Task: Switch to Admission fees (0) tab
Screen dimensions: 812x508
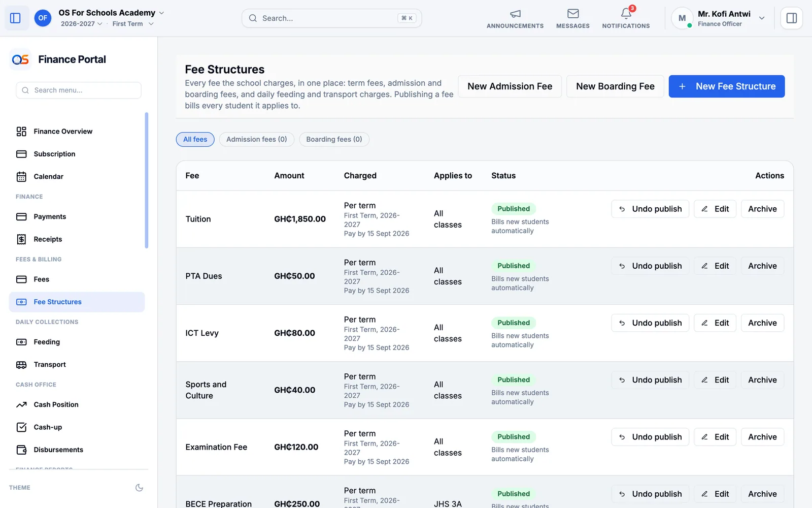Action: (x=256, y=139)
